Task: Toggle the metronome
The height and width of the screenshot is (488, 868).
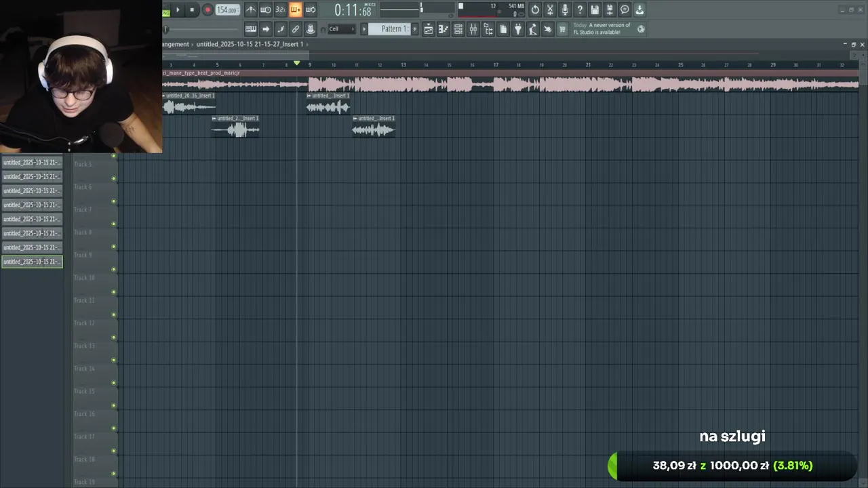Action: [x=251, y=9]
